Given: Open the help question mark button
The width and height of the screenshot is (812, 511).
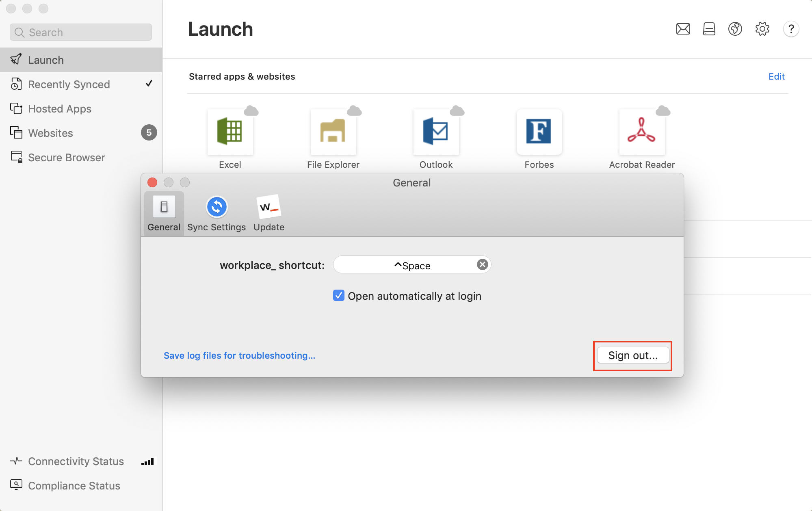Looking at the screenshot, I should [791, 29].
